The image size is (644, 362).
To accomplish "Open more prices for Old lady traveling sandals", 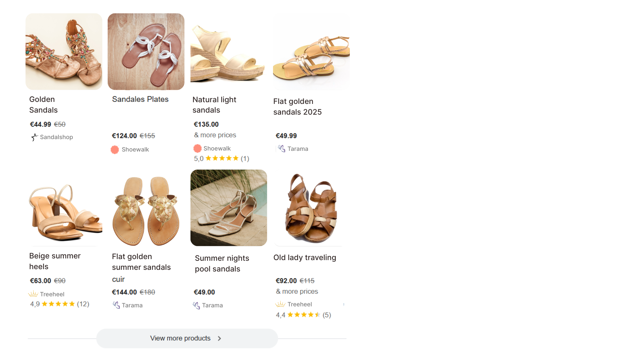I will pos(297,291).
